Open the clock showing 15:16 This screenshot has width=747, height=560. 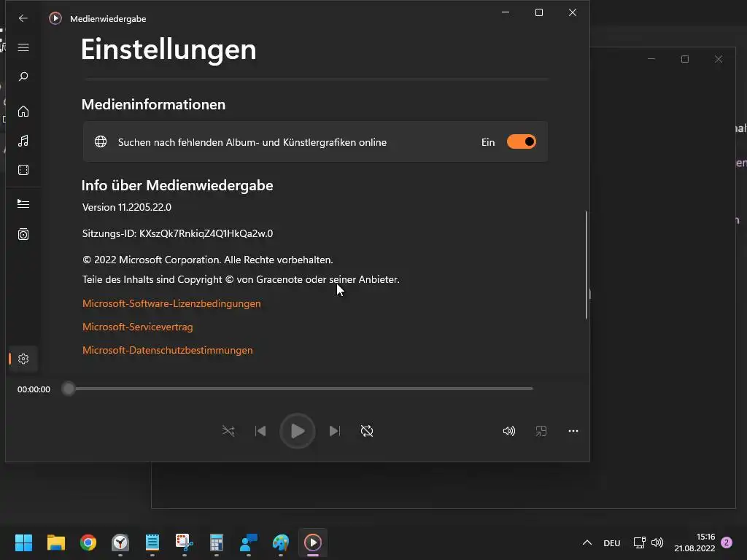[694, 542]
